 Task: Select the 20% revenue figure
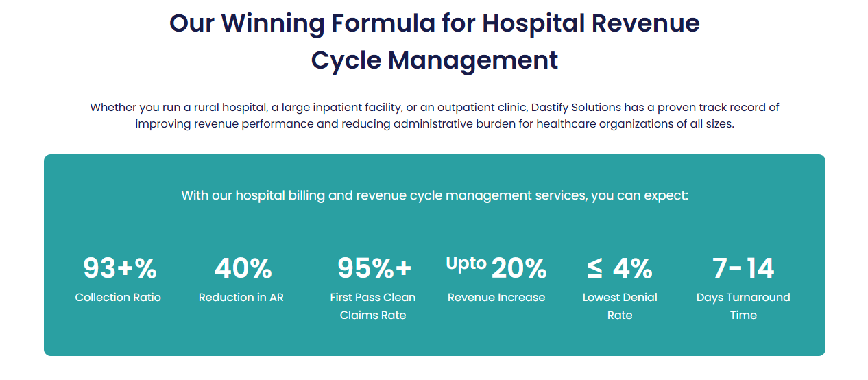tap(519, 269)
